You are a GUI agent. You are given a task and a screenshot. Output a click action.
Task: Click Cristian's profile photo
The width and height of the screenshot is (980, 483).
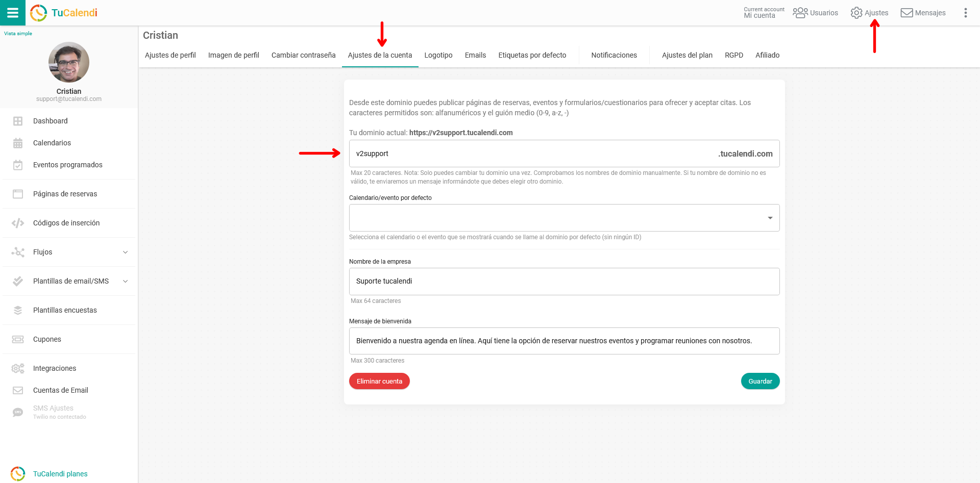coord(69,62)
